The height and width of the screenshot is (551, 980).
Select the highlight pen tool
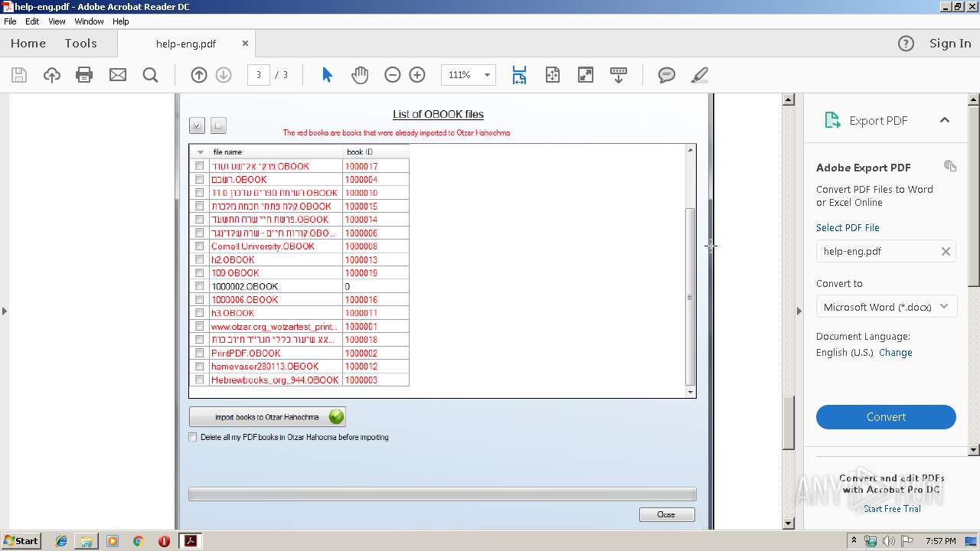(699, 75)
